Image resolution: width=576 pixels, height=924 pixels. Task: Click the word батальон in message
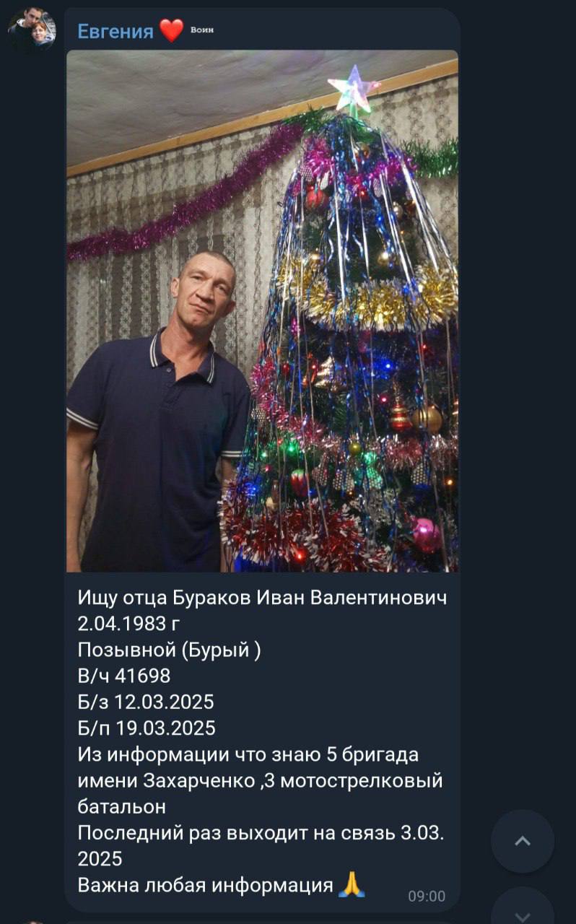tap(122, 806)
